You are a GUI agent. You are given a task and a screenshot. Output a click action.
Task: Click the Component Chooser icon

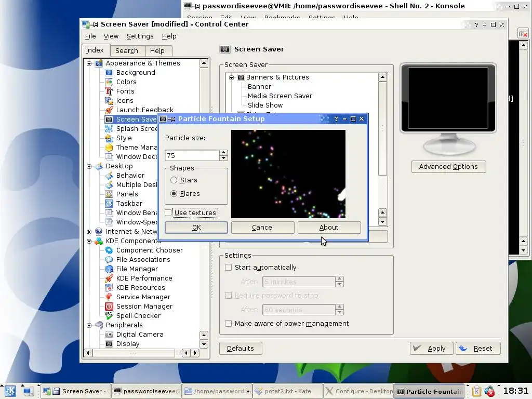(x=109, y=250)
